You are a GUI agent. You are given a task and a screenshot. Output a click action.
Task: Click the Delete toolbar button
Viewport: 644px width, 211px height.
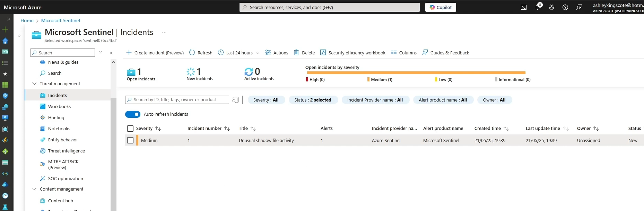304,53
